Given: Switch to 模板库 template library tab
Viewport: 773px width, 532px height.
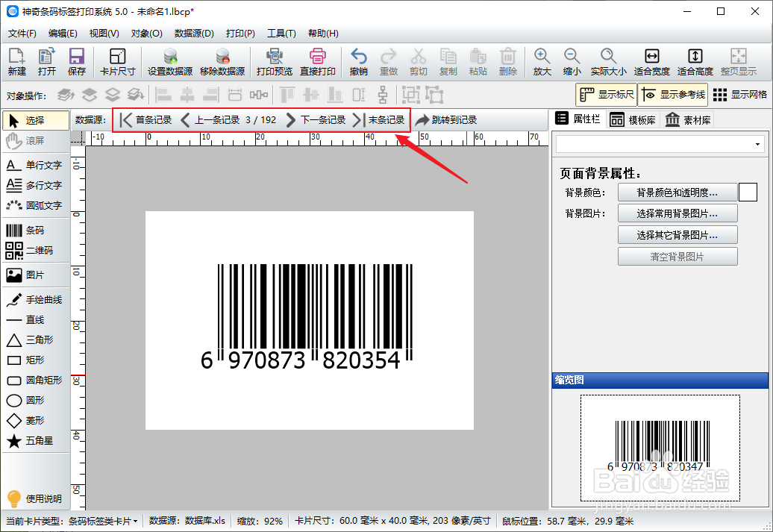Looking at the screenshot, I should 633,120.
